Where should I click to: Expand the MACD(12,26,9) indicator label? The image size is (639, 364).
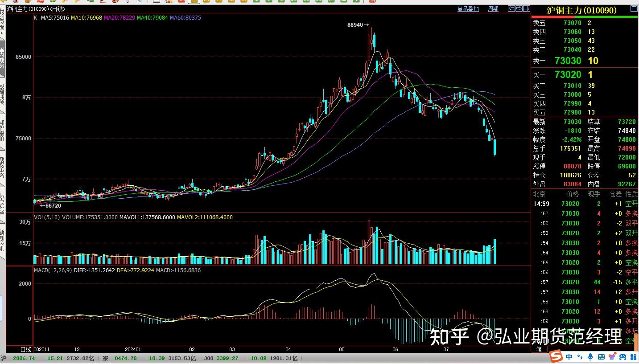tap(53, 270)
